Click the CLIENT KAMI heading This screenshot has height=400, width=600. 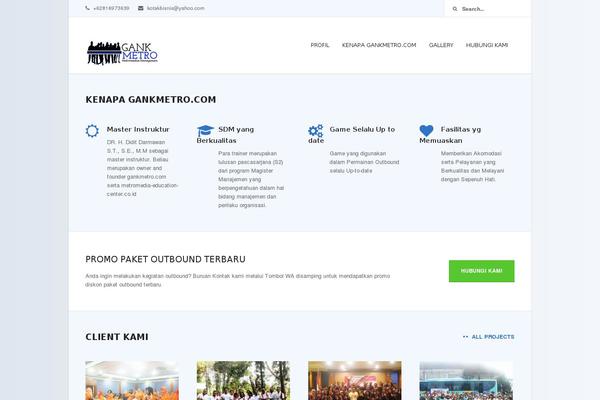[x=117, y=337]
